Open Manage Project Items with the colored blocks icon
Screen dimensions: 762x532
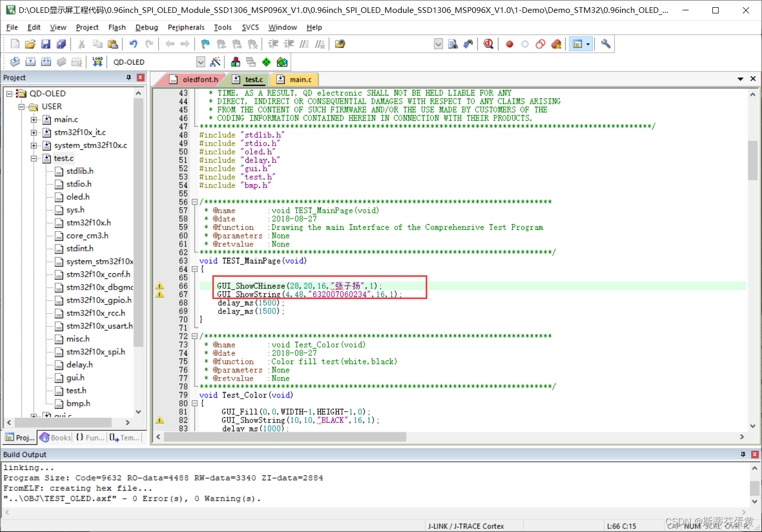(x=236, y=62)
